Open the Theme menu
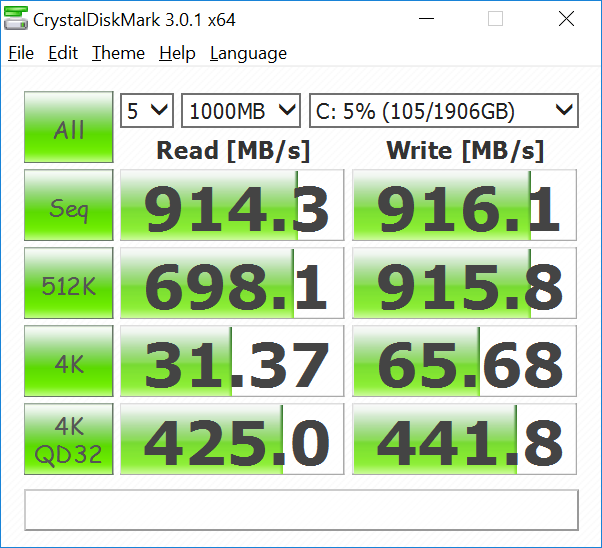 tap(118, 53)
